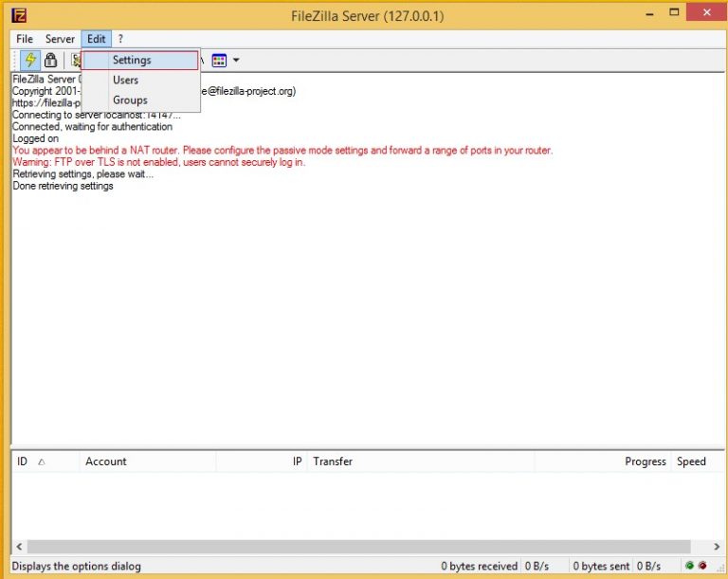Choose Users from the Edit menu

click(125, 81)
